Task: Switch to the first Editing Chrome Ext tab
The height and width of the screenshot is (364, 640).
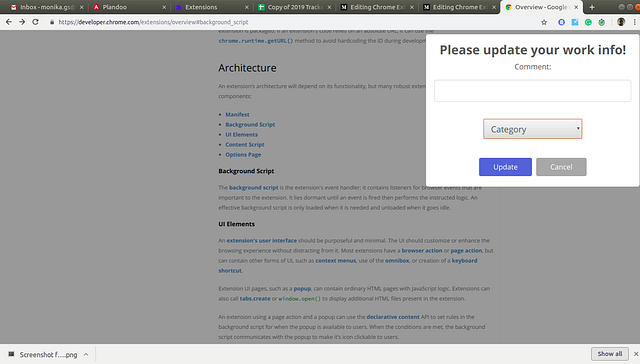Action: point(377,7)
